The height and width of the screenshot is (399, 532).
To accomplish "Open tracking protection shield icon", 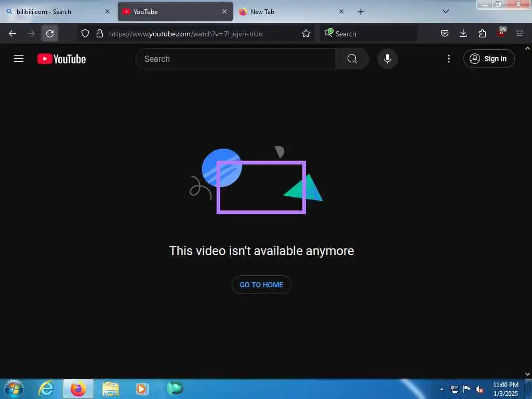I will (85, 34).
